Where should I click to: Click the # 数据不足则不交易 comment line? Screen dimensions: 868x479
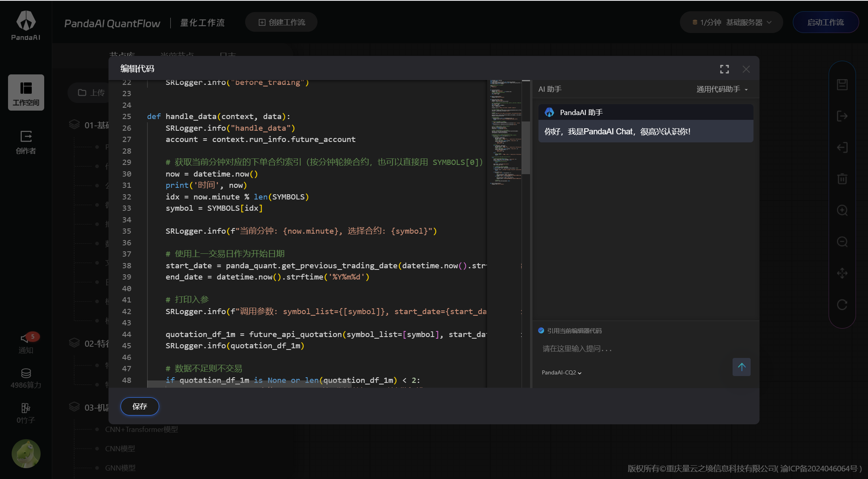pos(204,368)
